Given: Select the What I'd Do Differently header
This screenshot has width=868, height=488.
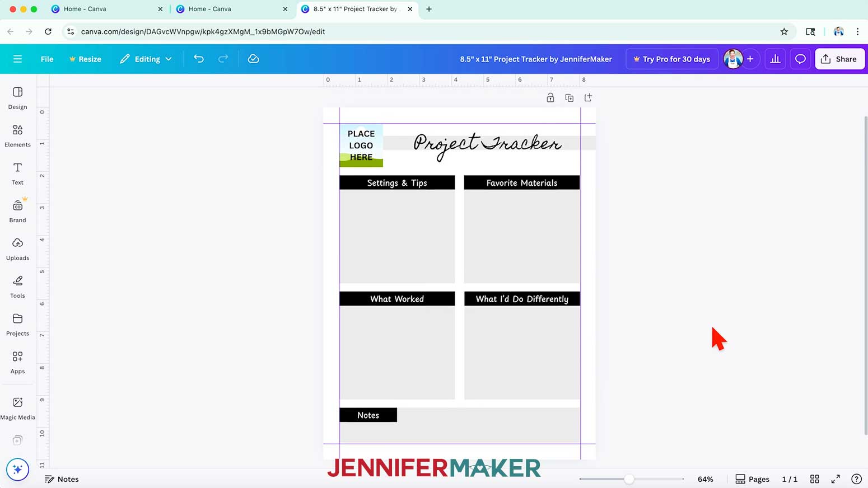Looking at the screenshot, I should coord(522,299).
